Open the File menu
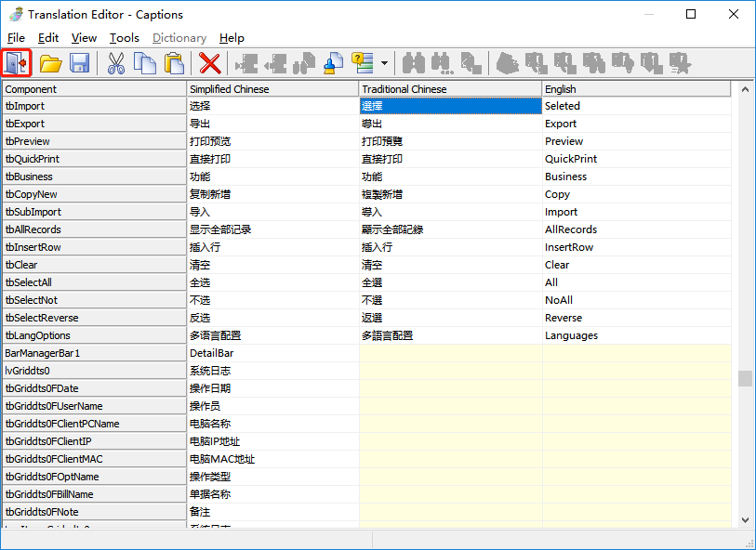Viewport: 756px width, 550px height. [16, 37]
